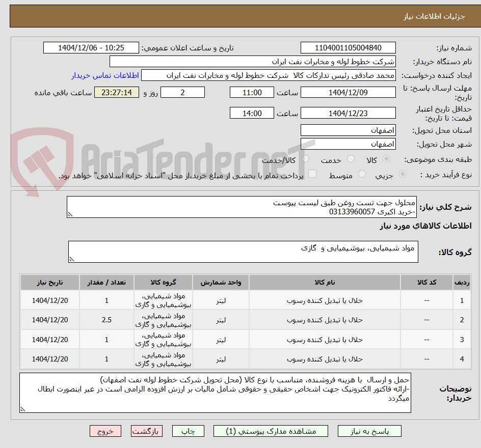Click the need date in row 1
481x448 pixels.
coord(50,300)
